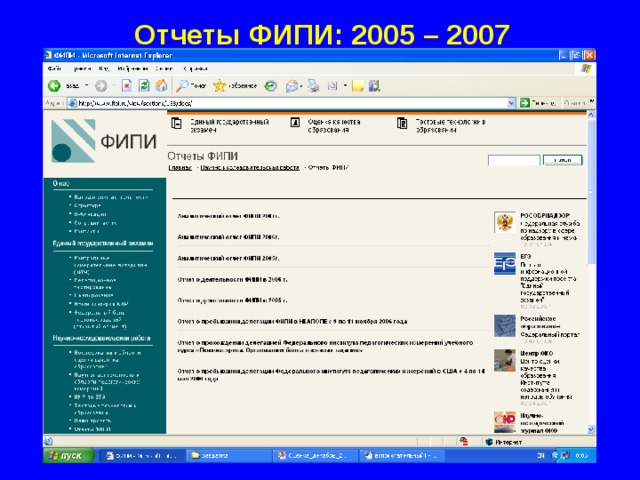Open the Edit button dropdown arrow
This screenshot has height=480, width=640.
click(345, 86)
